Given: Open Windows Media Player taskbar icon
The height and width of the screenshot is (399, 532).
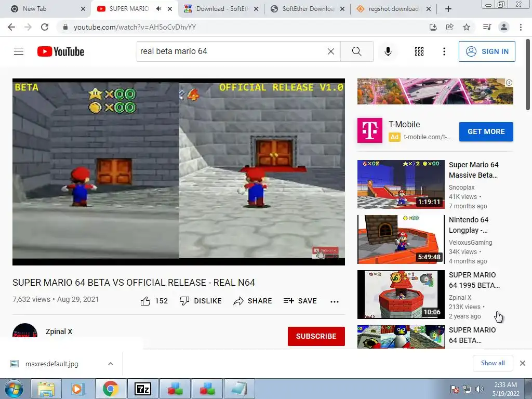Looking at the screenshot, I should point(78,389).
